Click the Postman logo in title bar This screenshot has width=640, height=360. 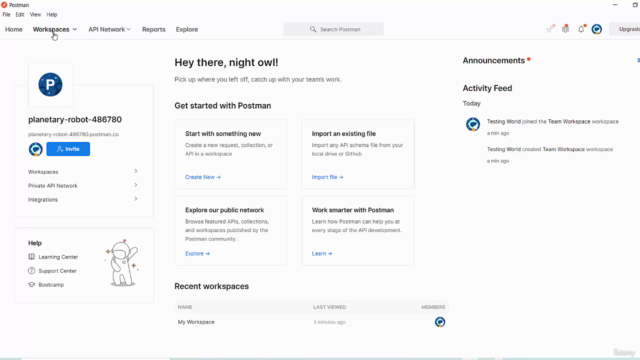coord(4,5)
